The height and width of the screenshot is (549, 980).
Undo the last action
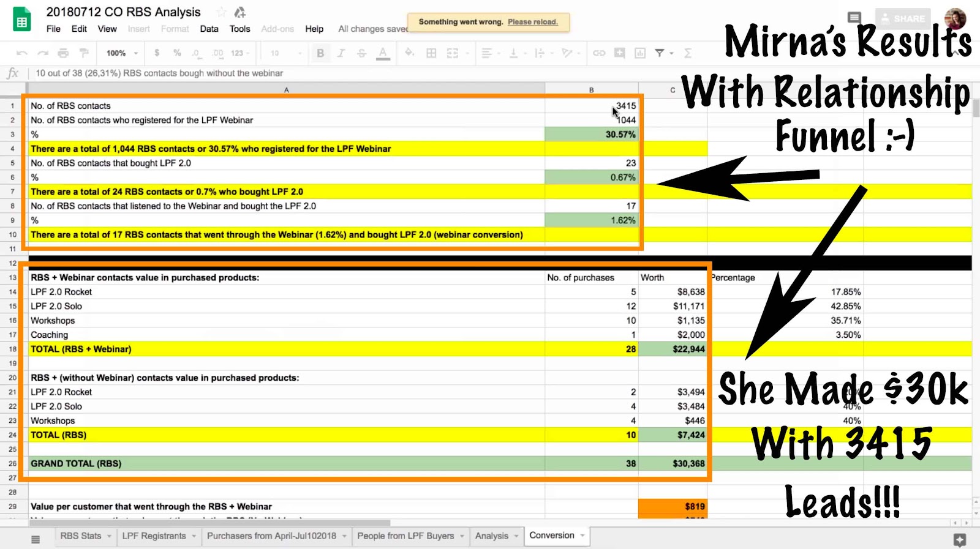coord(22,53)
